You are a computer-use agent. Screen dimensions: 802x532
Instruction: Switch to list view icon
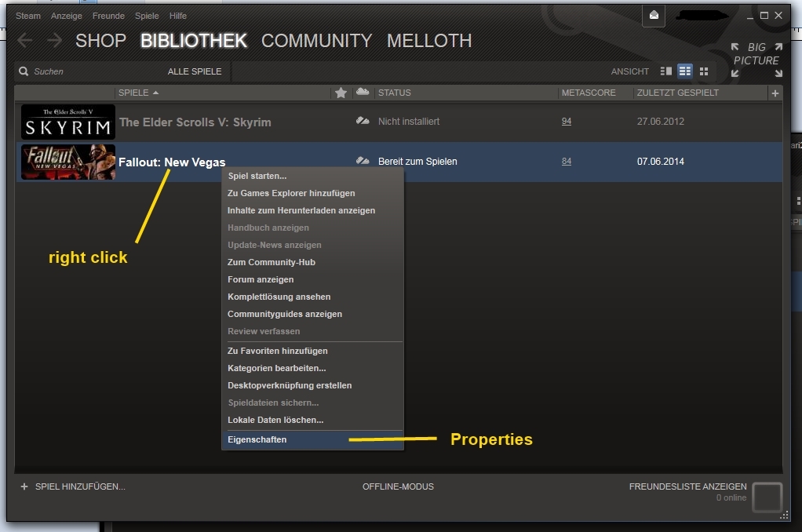[685, 71]
